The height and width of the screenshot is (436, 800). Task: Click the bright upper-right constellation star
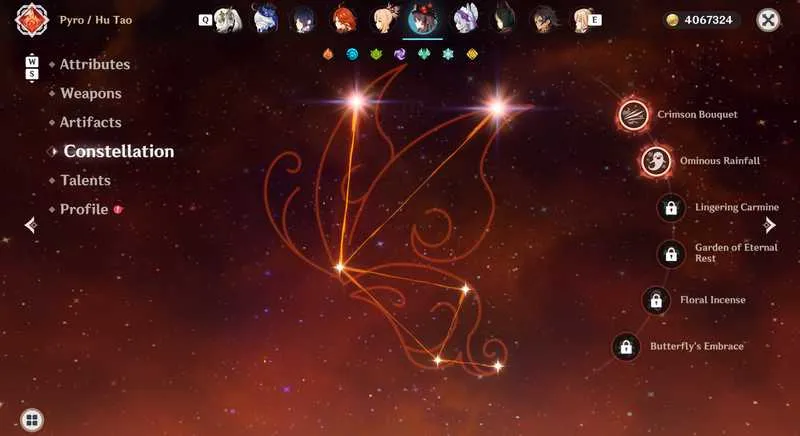[x=496, y=108]
